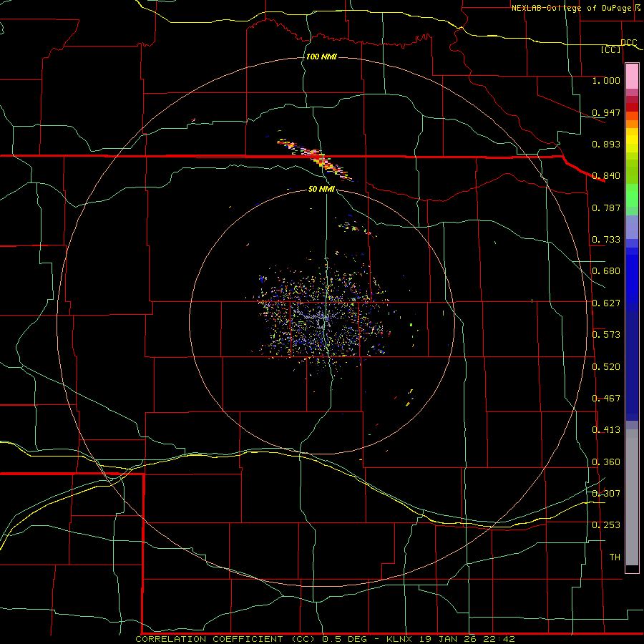Click the 0.413 legend value

click(606, 429)
